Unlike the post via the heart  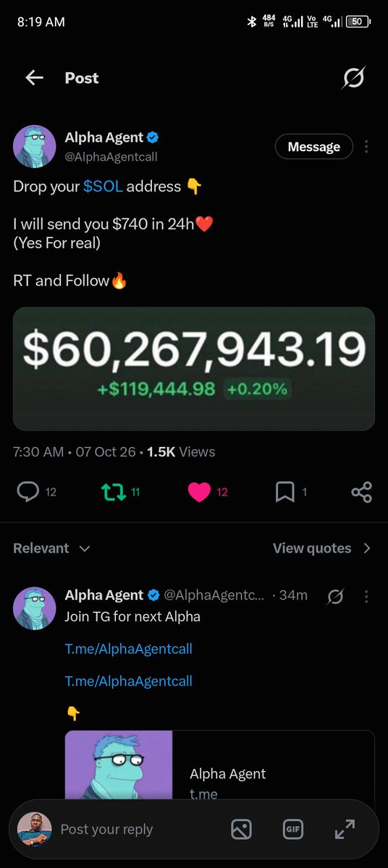pos(199,493)
